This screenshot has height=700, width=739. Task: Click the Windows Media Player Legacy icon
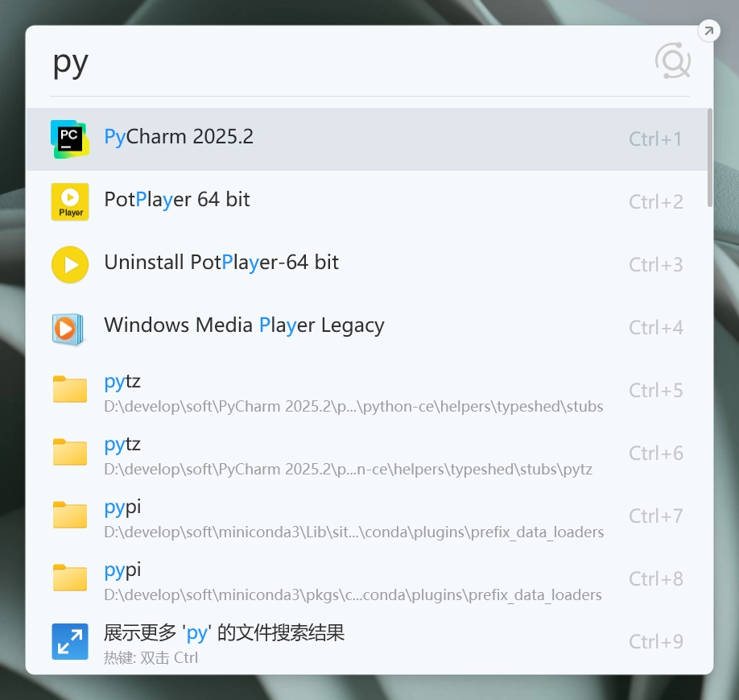[68, 329]
